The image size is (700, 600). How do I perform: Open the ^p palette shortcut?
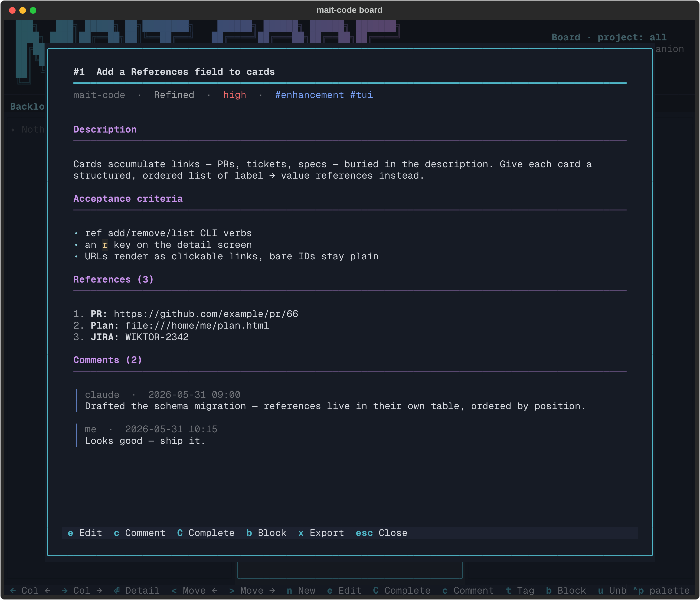661,590
